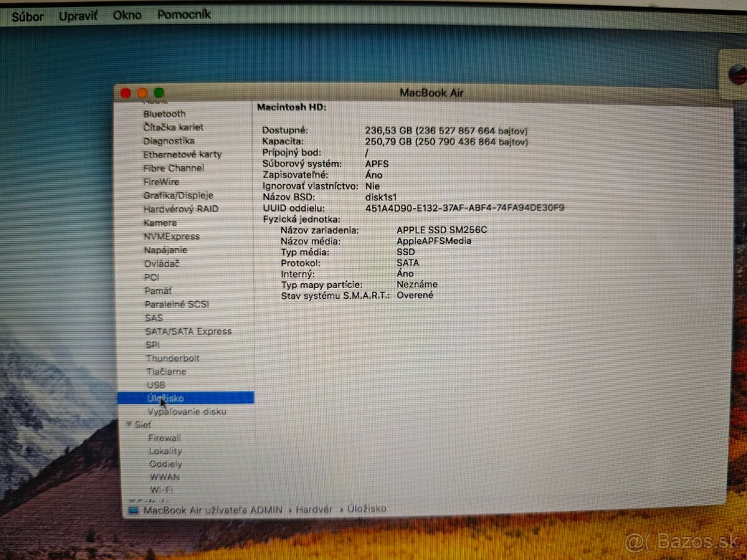Select Ethernetové karty in the sidebar
The image size is (747, 560).
coord(182,154)
